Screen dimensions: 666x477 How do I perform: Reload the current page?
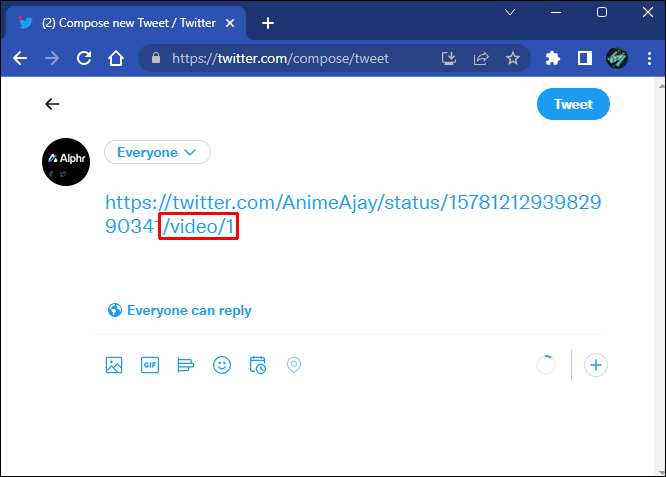pyautogui.click(x=84, y=58)
